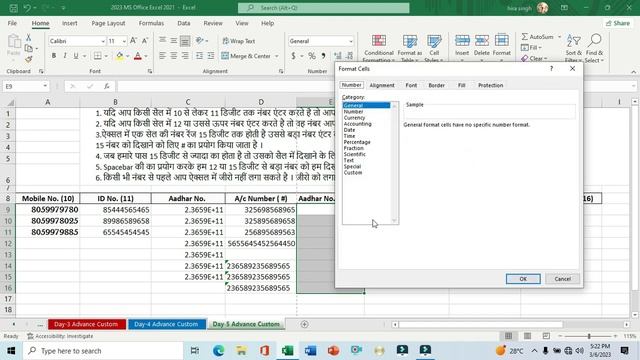Screen dimensions: 640x360
Task: Open Sort & Filter menu
Action: tap(573, 48)
